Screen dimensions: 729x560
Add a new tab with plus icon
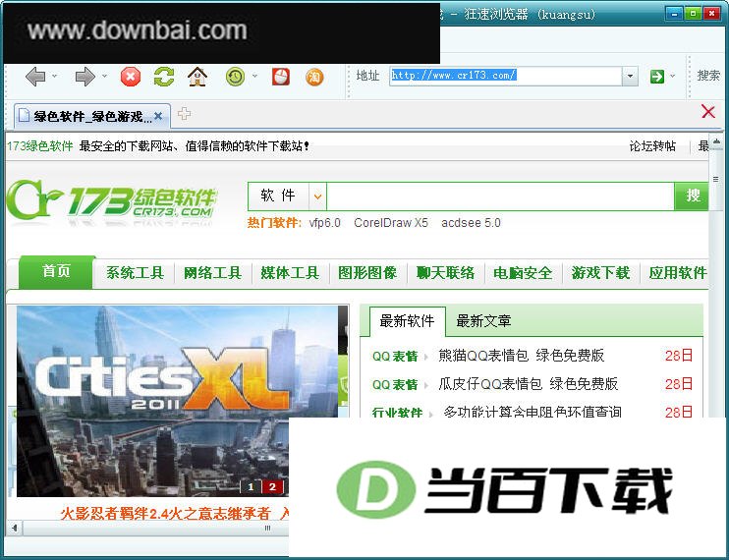[x=184, y=113]
